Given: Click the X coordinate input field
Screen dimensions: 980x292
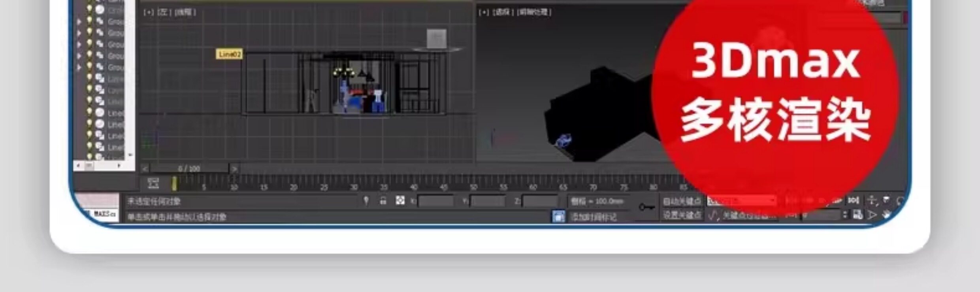Looking at the screenshot, I should click(x=436, y=201).
